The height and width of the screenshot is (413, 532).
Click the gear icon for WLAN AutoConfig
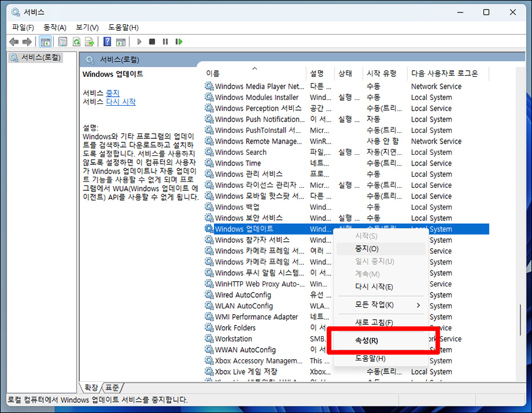(209, 306)
